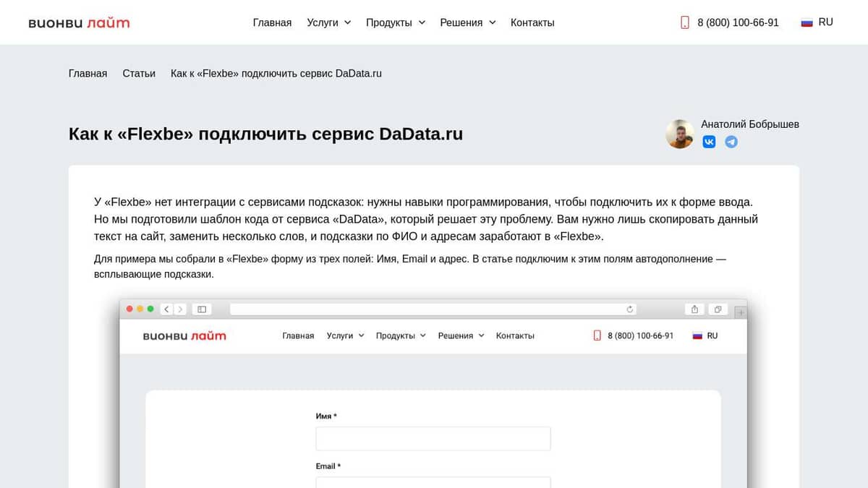Expand the Услуги dropdown menu
868x488 pixels.
(328, 22)
